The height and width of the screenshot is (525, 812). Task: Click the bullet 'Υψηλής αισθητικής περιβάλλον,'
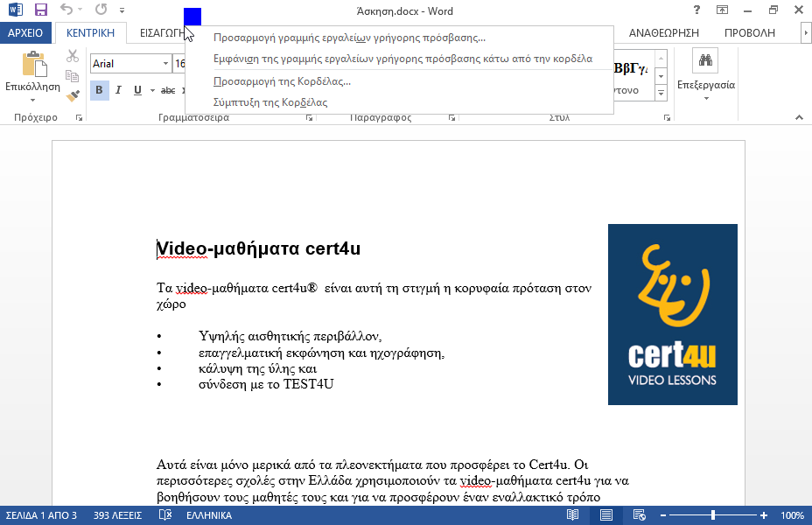(290, 336)
